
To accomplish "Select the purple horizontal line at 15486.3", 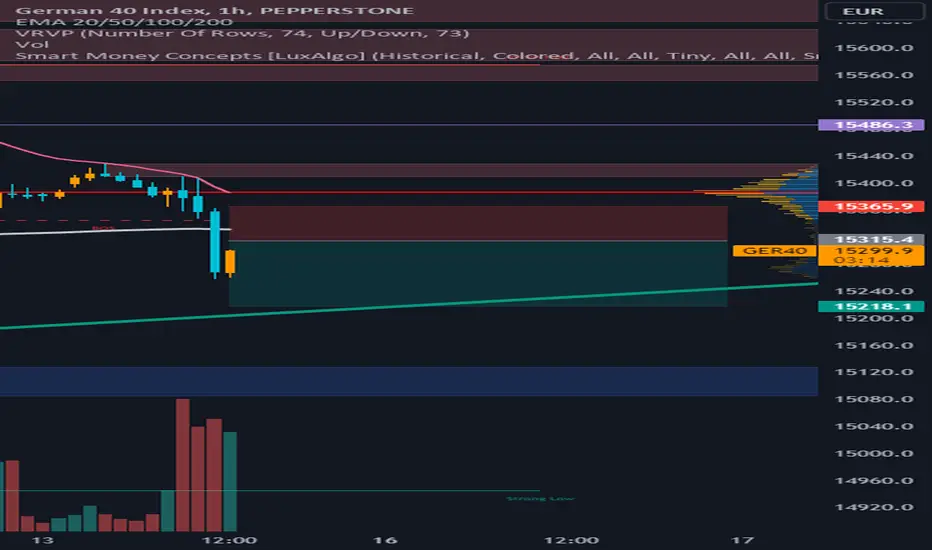I will pos(409,125).
